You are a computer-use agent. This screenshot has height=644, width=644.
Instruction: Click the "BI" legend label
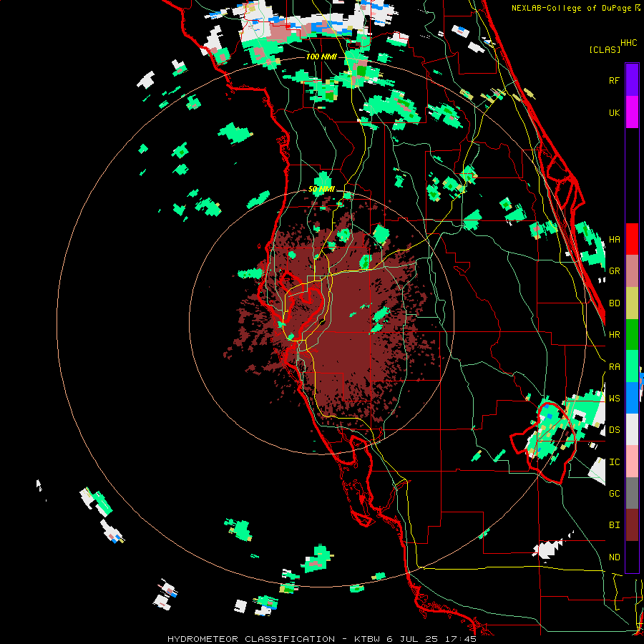614,525
